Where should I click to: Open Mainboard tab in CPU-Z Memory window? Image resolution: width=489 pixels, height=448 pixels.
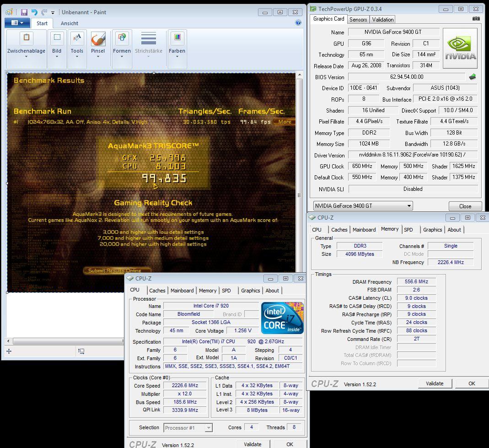pos(364,230)
